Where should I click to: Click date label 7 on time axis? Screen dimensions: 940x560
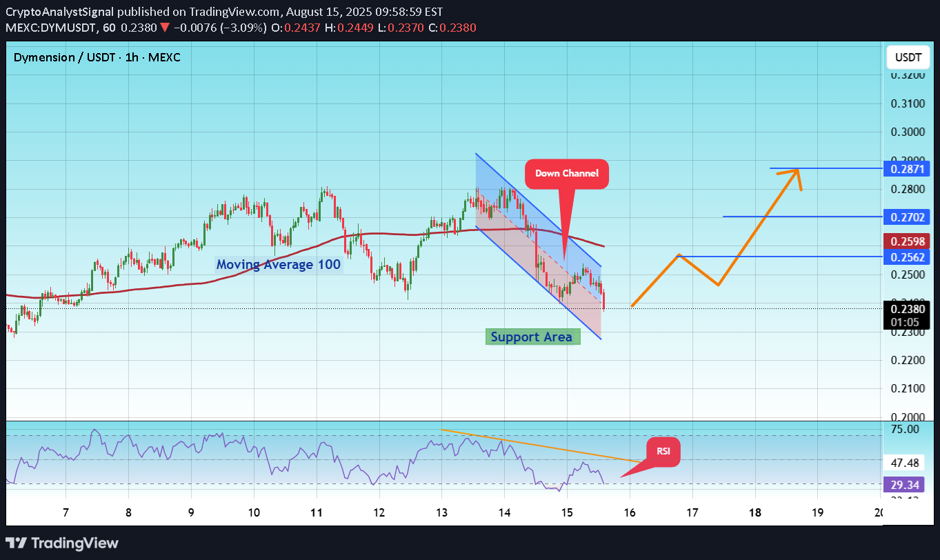[66, 512]
